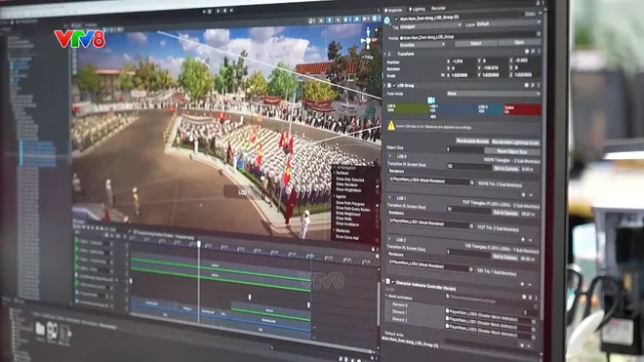Toggle the LOD Group component enabled checkbox
The image size is (644, 362).
click(394, 86)
